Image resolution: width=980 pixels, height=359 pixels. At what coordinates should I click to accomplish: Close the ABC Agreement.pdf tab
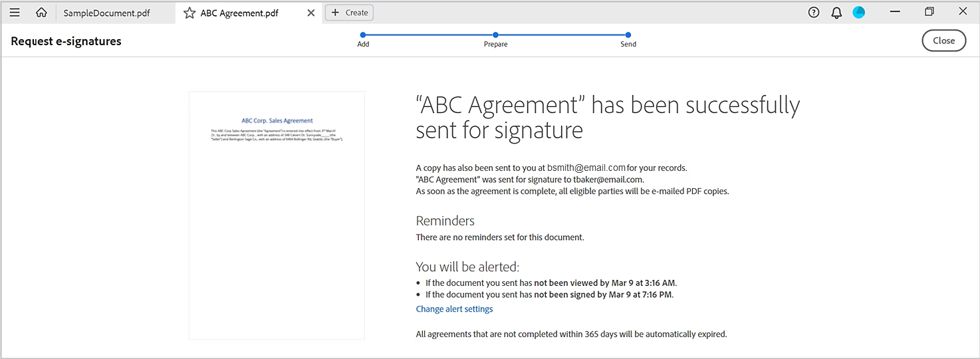tap(310, 13)
